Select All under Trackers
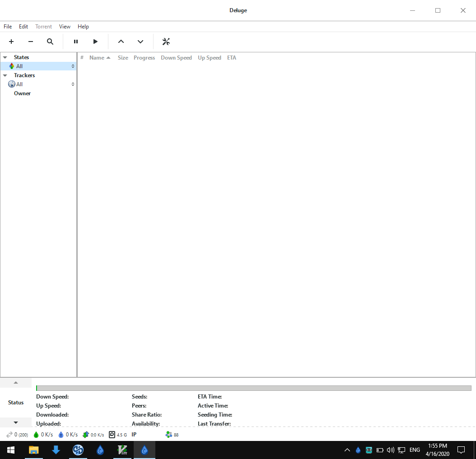 (x=38, y=84)
